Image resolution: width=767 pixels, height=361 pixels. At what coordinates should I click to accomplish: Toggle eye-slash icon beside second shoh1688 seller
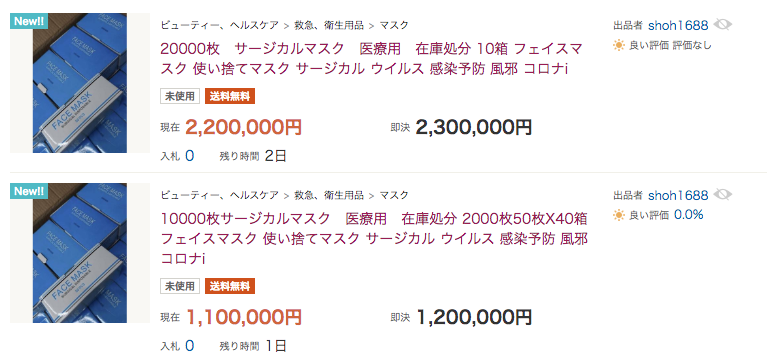tap(722, 195)
